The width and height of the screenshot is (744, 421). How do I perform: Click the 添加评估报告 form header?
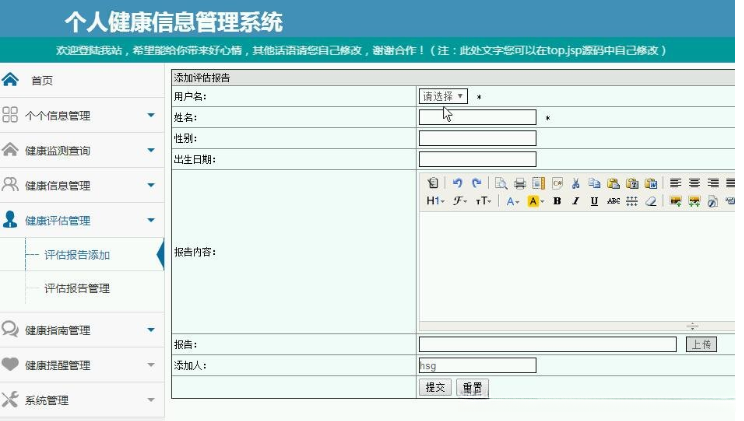pyautogui.click(x=202, y=78)
